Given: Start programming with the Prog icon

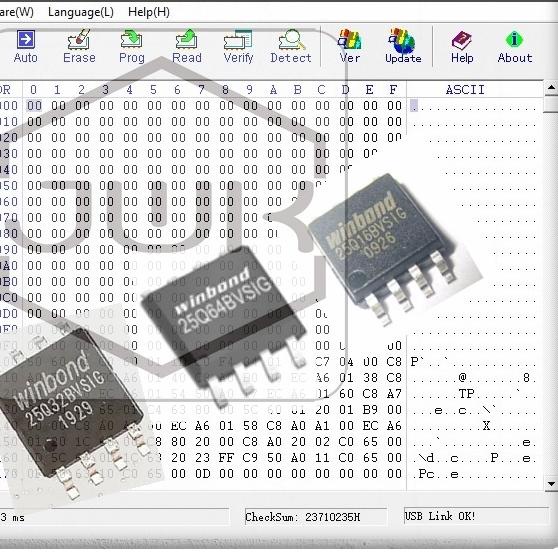Looking at the screenshot, I should click(x=132, y=47).
